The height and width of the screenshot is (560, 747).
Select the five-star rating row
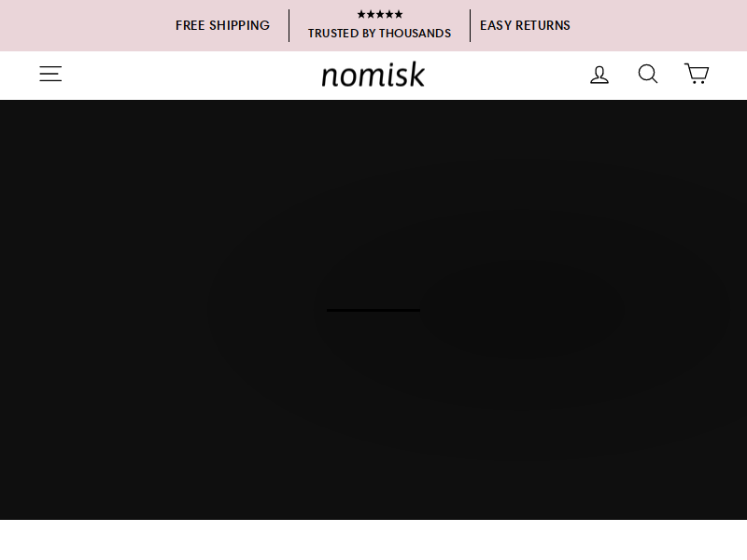point(380,14)
